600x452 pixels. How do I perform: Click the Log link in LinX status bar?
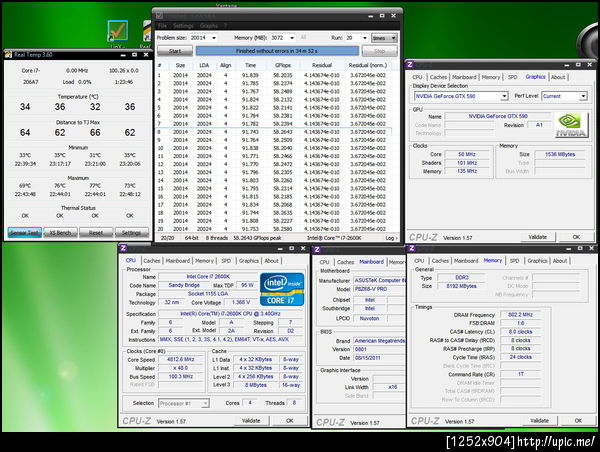391,238
